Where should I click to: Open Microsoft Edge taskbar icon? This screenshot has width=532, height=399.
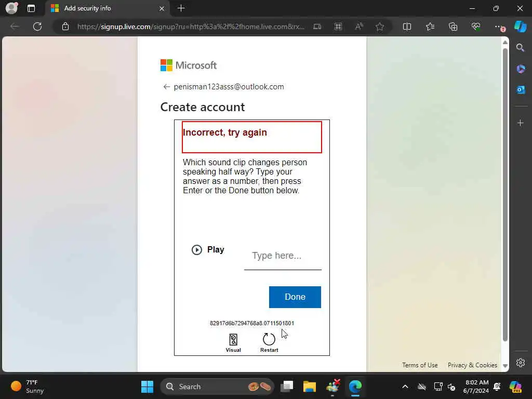coord(355,387)
